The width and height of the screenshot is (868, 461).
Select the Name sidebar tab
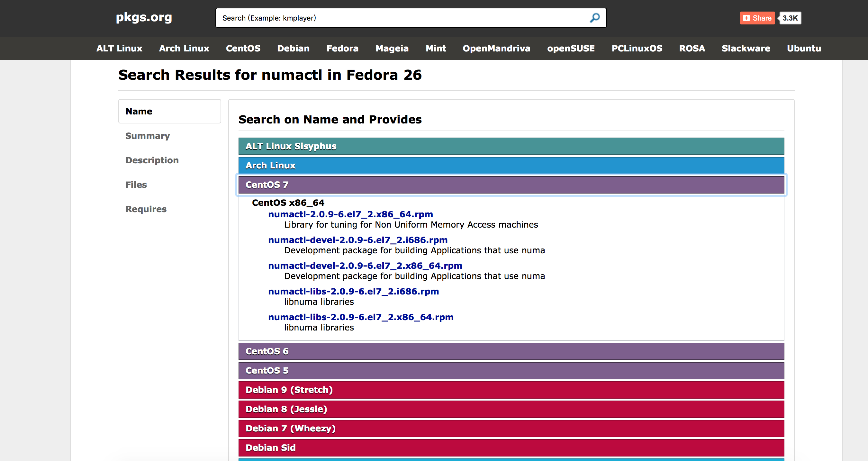pos(169,111)
